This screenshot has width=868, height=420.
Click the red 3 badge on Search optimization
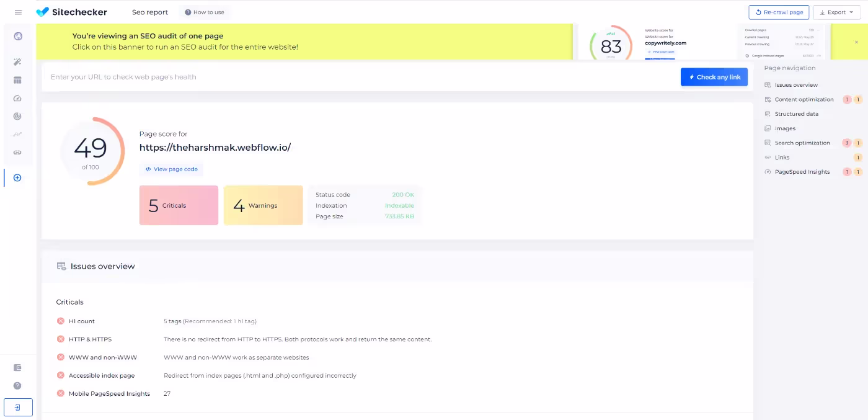(847, 143)
